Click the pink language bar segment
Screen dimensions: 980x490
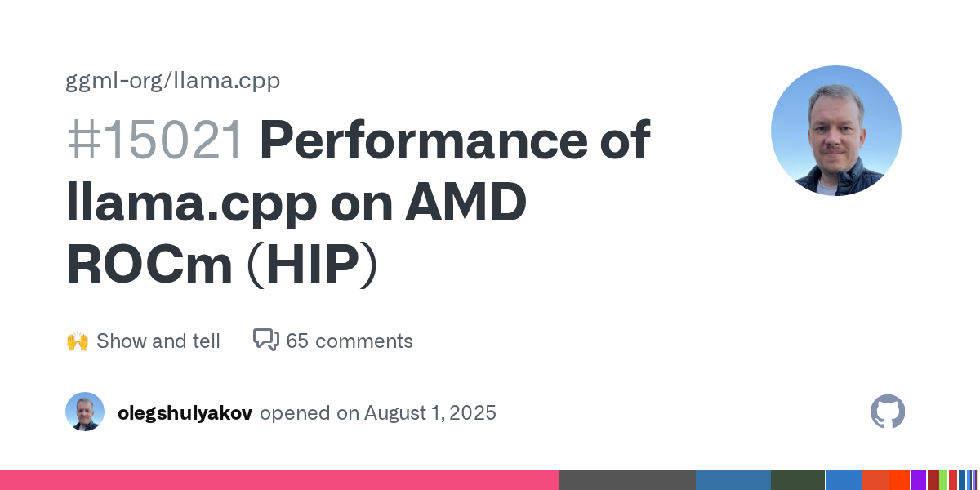coord(279,480)
